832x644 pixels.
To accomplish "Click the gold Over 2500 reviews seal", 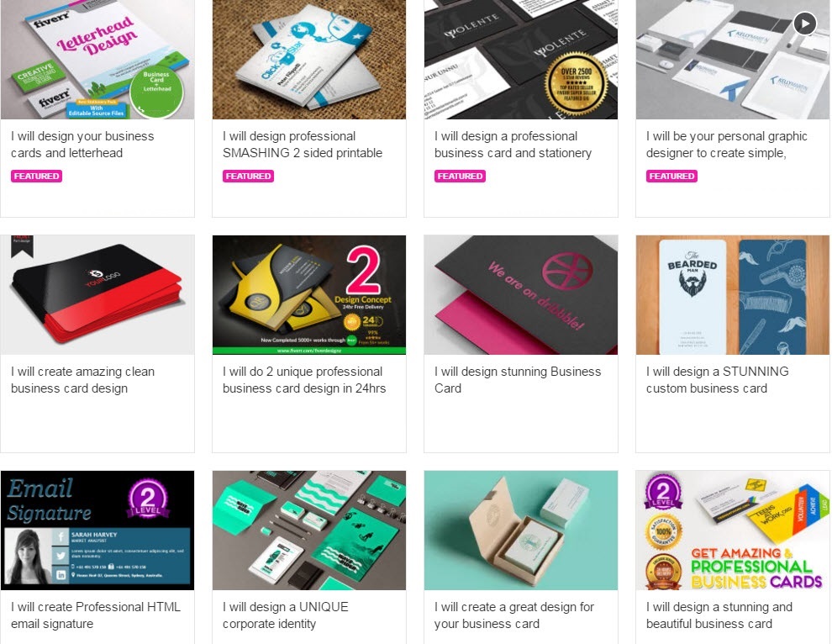I will (577, 83).
